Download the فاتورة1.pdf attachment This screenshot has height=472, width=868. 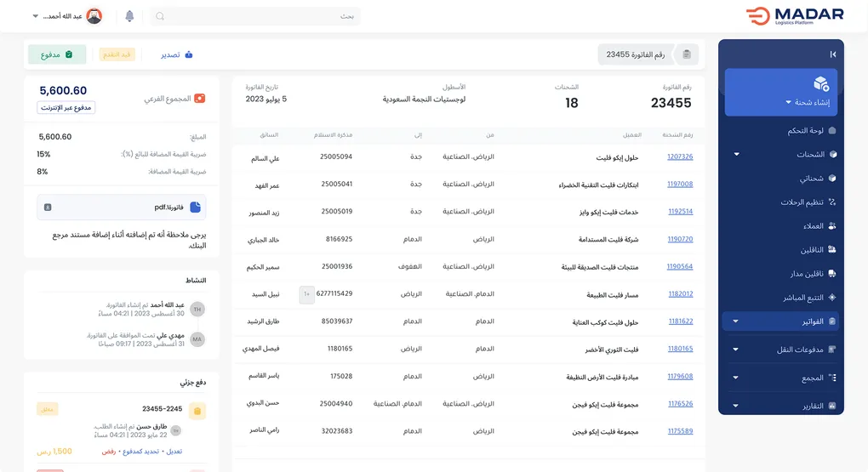(48, 207)
